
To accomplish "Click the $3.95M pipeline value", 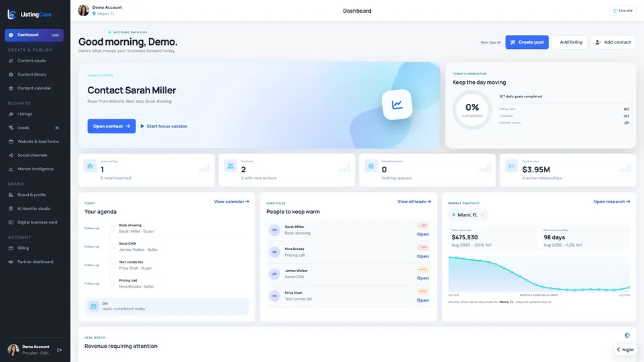I will click(x=536, y=170).
